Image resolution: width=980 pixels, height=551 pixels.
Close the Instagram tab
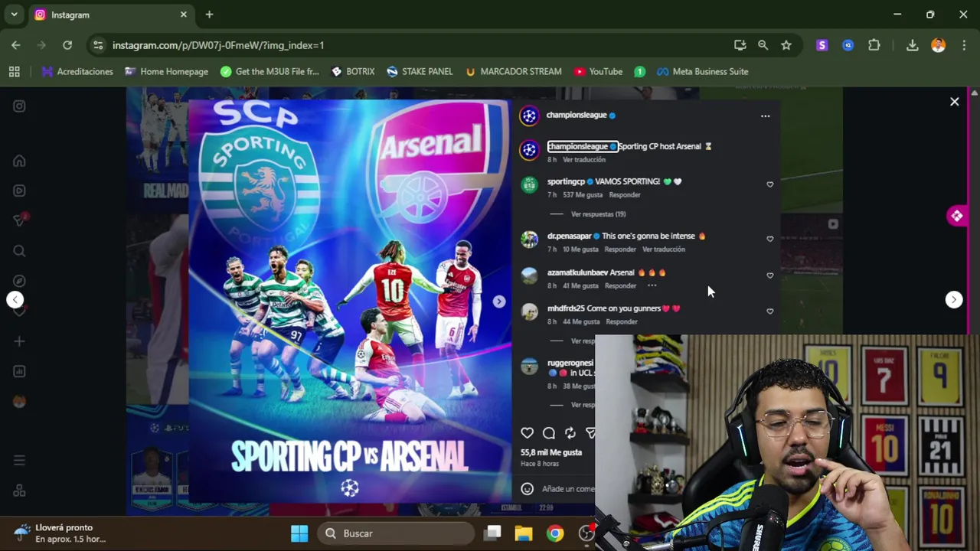184,15
